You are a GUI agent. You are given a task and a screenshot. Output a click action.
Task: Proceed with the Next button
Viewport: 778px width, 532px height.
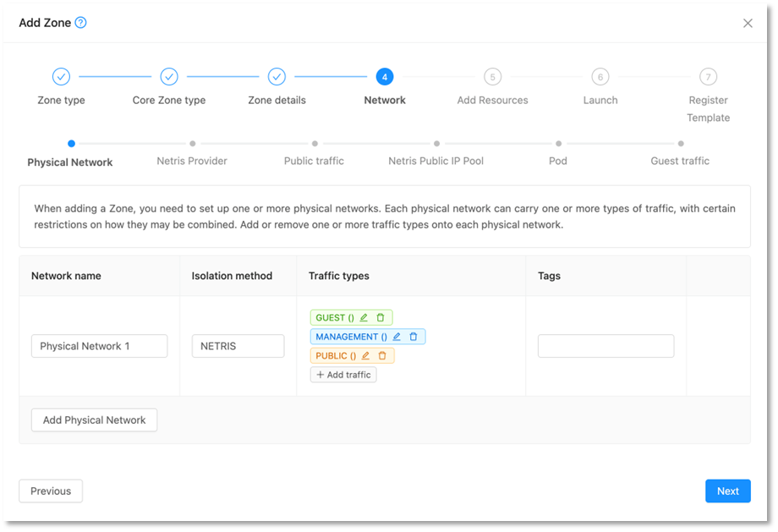tap(727, 491)
